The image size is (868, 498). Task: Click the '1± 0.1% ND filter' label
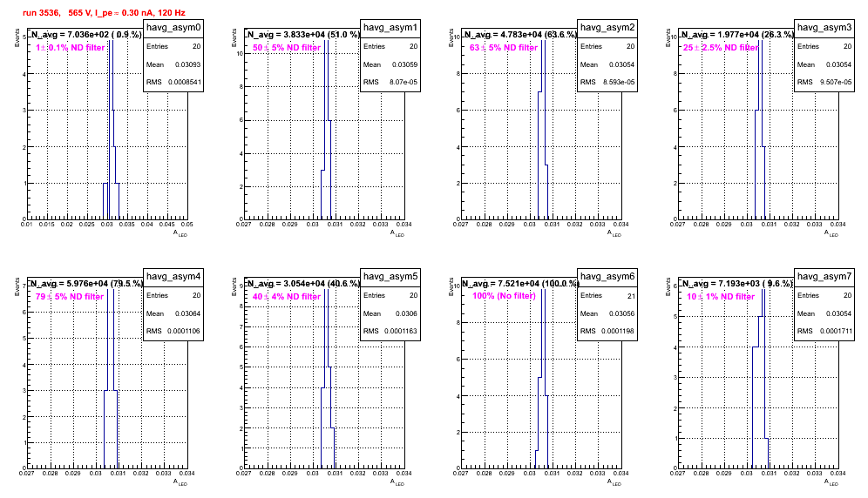(x=71, y=48)
